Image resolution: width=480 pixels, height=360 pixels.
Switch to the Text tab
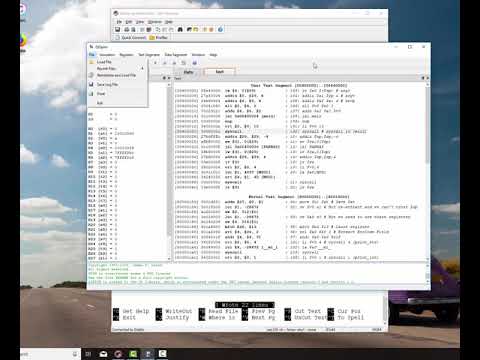tap(219, 72)
